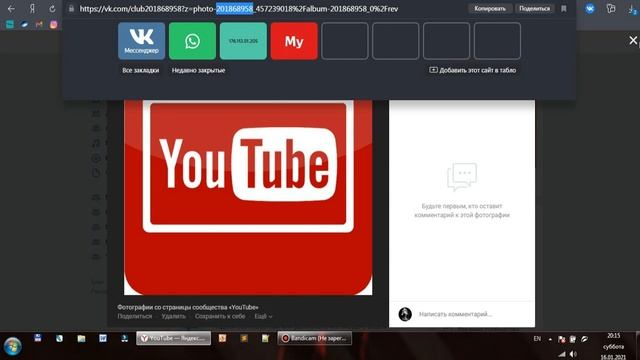
Task: Switch to the YouTube Yandex taskbar window
Action: pos(173,338)
